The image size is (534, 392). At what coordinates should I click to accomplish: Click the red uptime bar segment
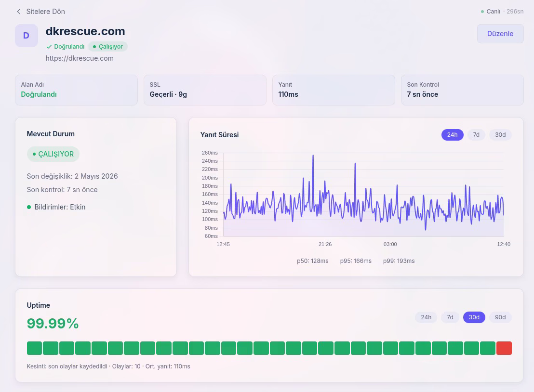504,348
